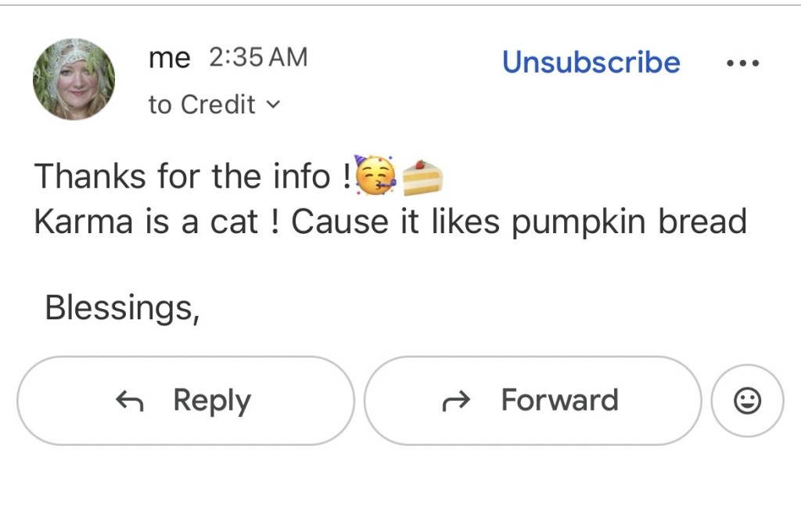Click the word 'Credit' in recipients
Viewport: 801px width, 532px height.
point(217,104)
